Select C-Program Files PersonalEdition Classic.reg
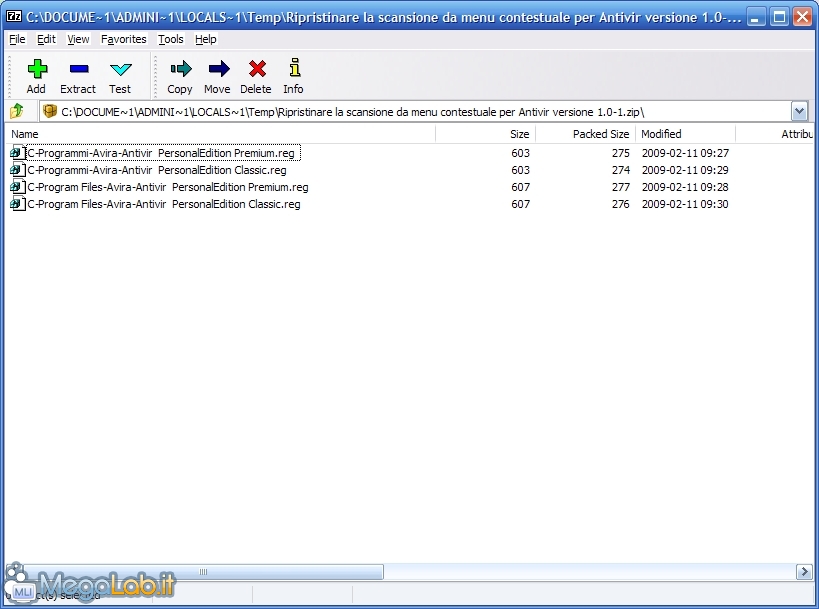The width and height of the screenshot is (819, 609). pyautogui.click(x=164, y=204)
